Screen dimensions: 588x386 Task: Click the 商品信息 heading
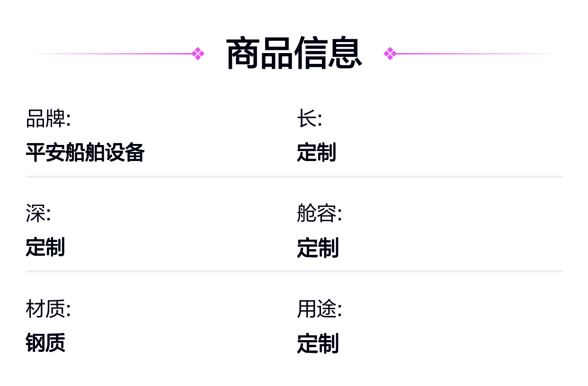pos(294,54)
